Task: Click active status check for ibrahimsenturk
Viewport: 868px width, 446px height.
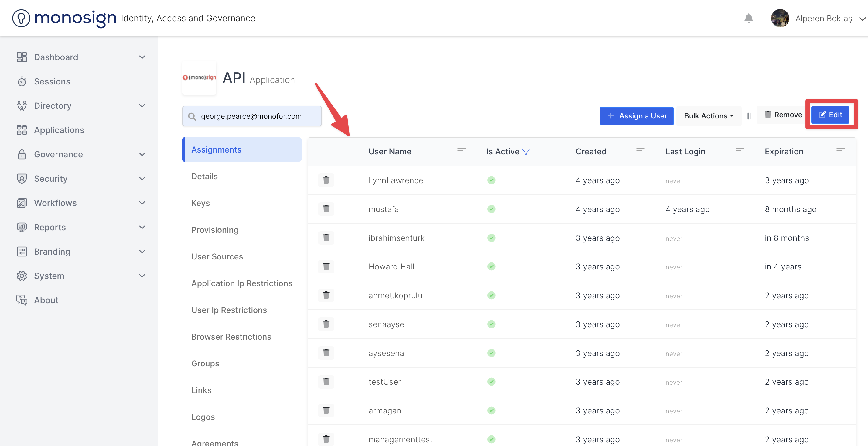Action: [491, 238]
